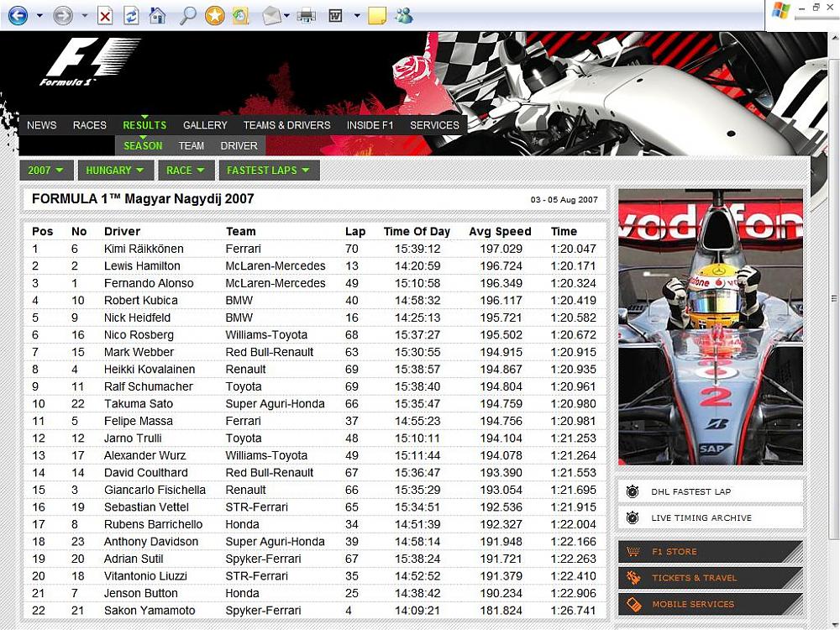Refresh the page using the reload icon
Viewport: 840px width, 630px height.
click(131, 15)
